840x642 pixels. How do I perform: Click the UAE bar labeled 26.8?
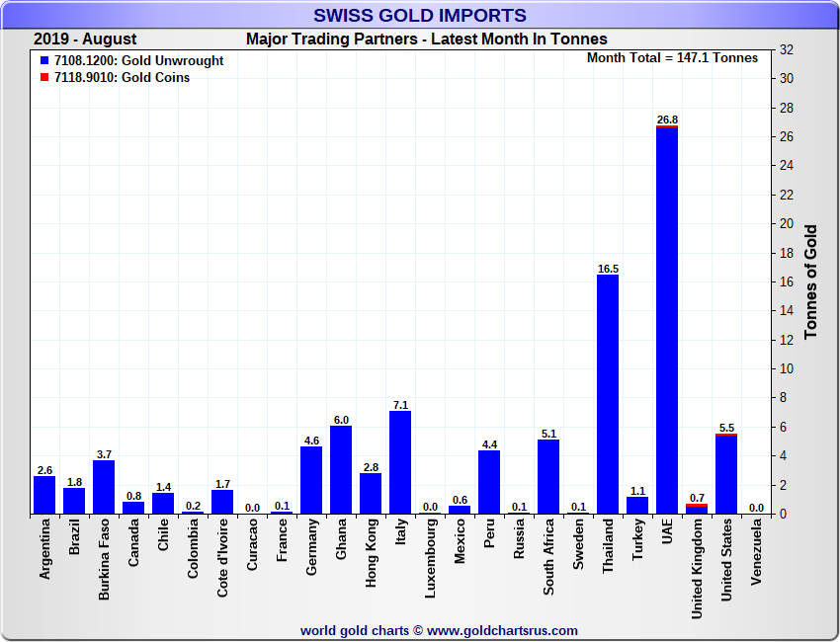click(667, 321)
